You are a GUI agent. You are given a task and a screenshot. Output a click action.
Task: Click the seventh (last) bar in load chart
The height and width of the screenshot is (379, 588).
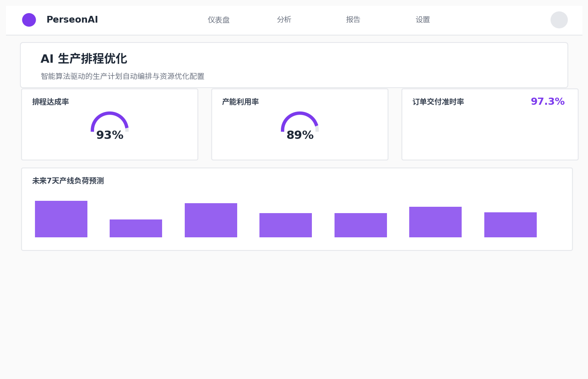(511, 225)
